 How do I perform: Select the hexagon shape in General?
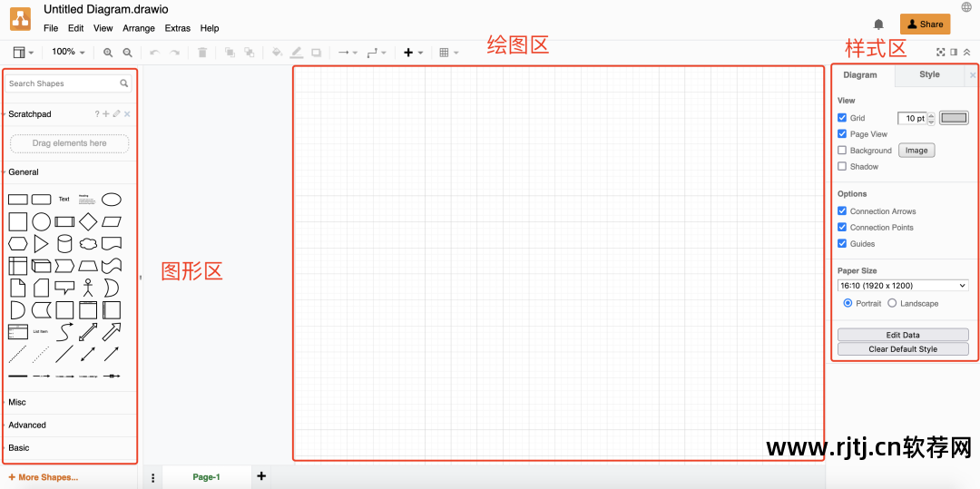coord(17,243)
